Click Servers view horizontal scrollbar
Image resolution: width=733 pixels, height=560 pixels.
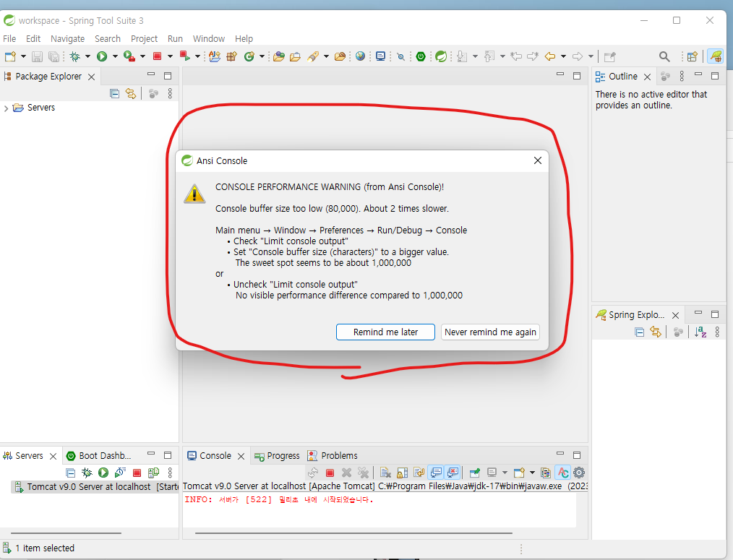[x=66, y=533]
